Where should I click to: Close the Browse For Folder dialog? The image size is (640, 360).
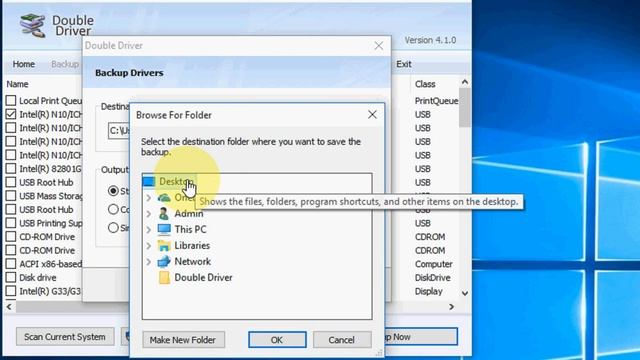pos(372,115)
